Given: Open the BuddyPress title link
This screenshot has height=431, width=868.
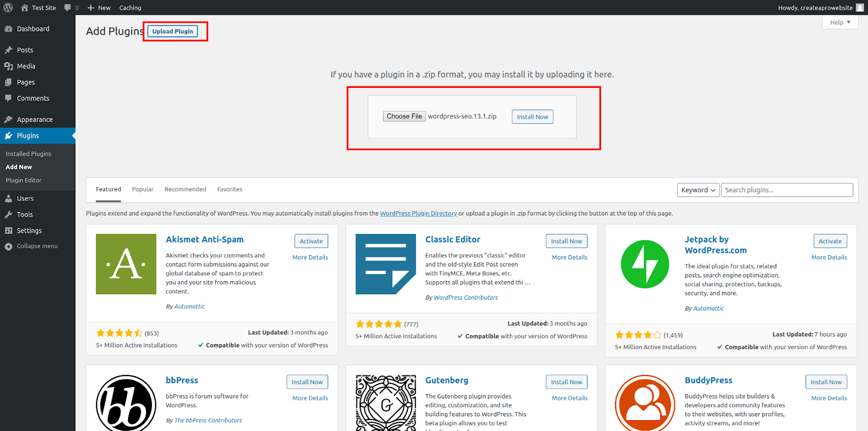Looking at the screenshot, I should point(709,381).
